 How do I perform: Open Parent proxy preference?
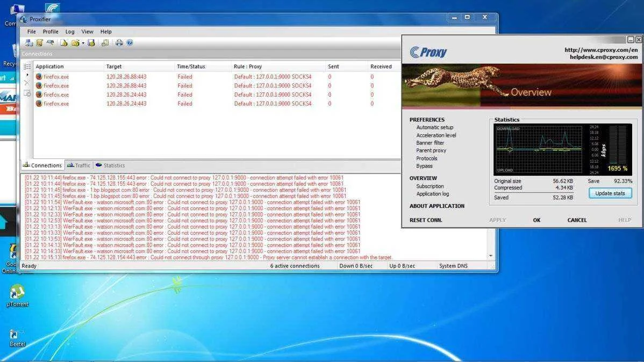[x=431, y=150]
